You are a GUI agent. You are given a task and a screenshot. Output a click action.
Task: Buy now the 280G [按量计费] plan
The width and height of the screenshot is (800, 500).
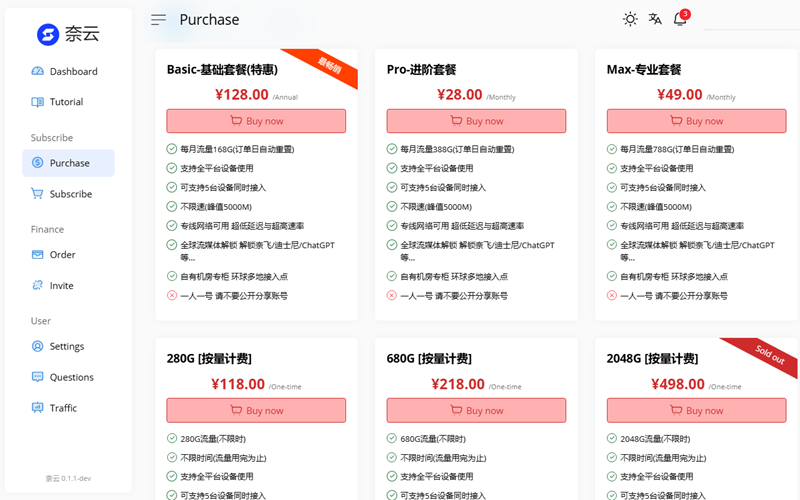256,410
